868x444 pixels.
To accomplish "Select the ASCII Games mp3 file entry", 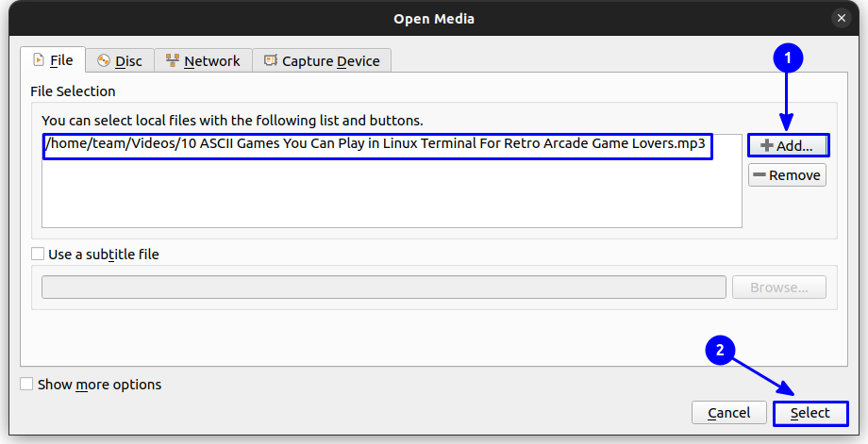I will tap(377, 145).
